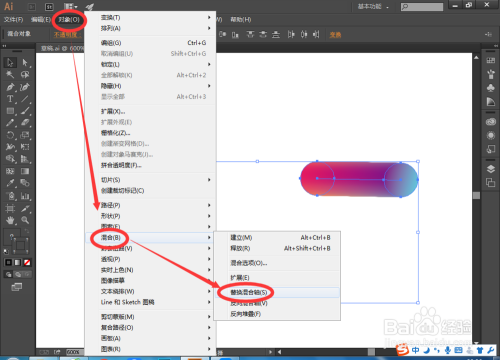Set fill to None red-slash swatch
Image resolution: width=500 pixels, height=360 pixels.
27,263
